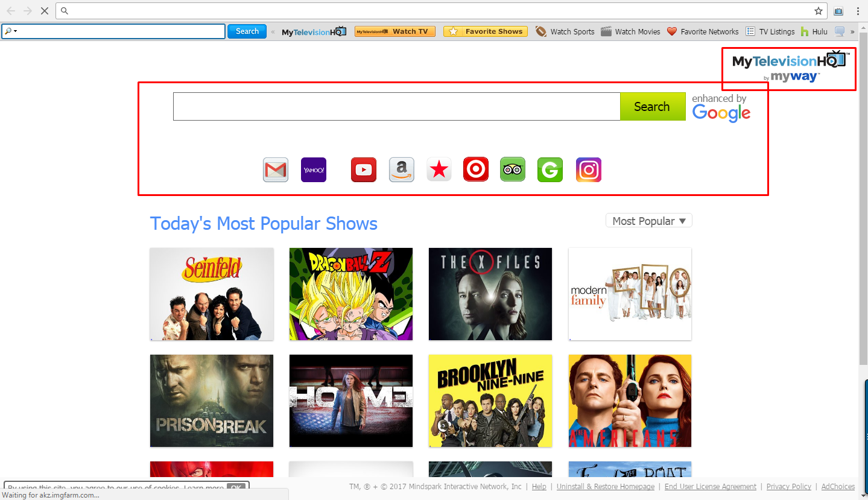The width and height of the screenshot is (868, 500).
Task: Open End User License Agreement link
Action: tap(711, 487)
